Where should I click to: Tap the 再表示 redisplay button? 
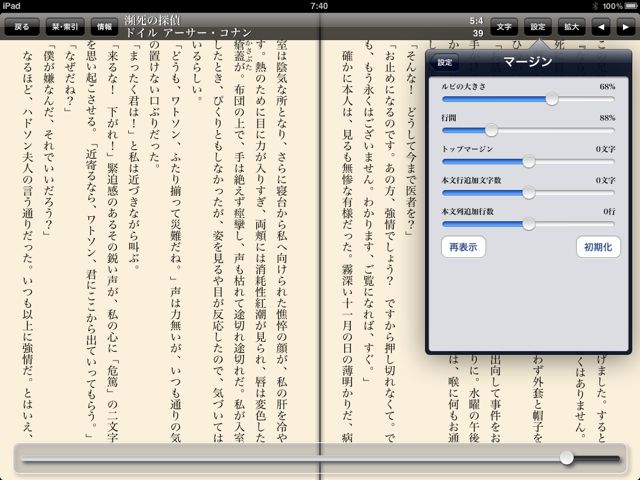click(463, 247)
